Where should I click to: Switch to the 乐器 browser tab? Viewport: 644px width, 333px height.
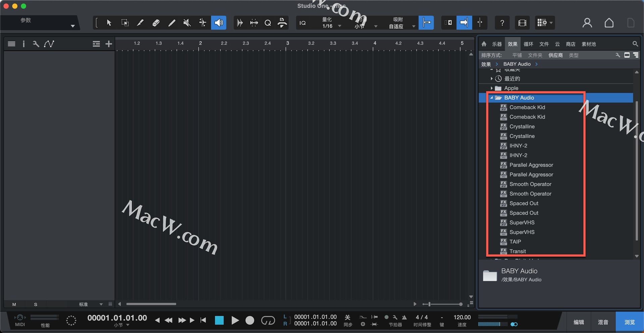point(497,44)
